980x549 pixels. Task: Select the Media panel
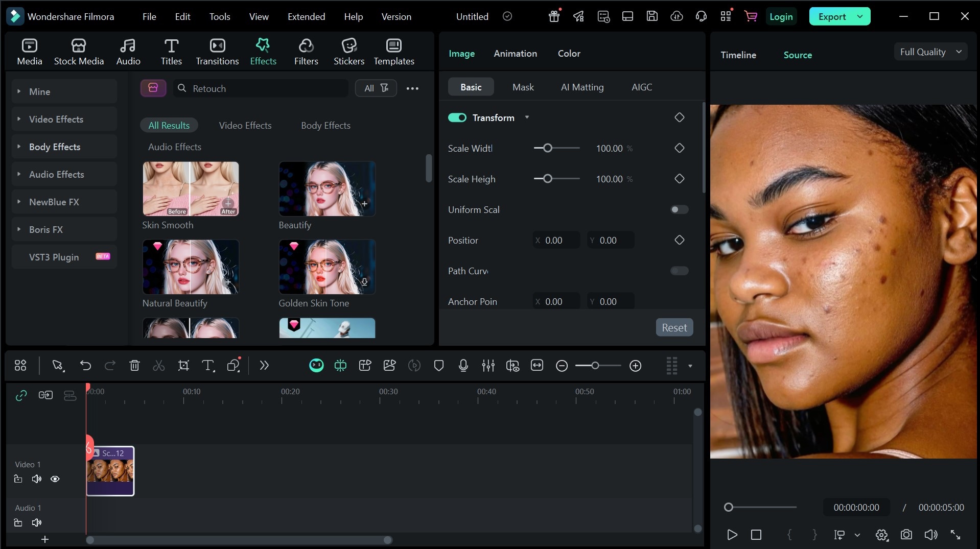pos(29,51)
